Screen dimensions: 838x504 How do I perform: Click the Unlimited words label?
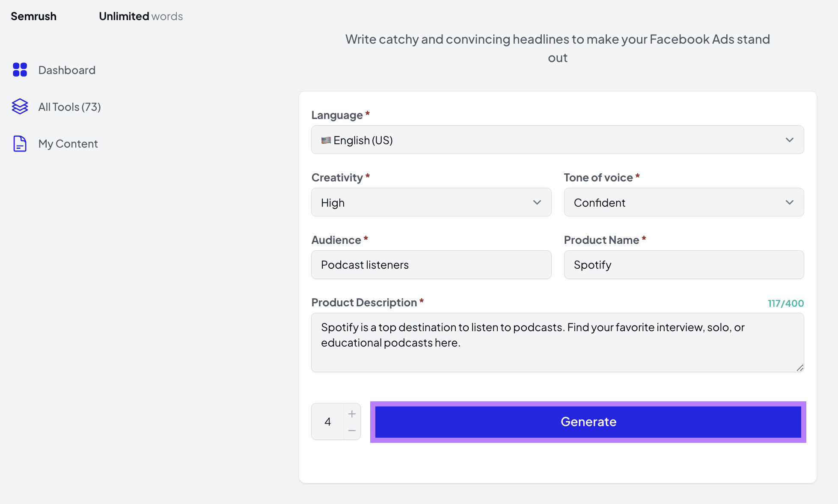tap(141, 16)
